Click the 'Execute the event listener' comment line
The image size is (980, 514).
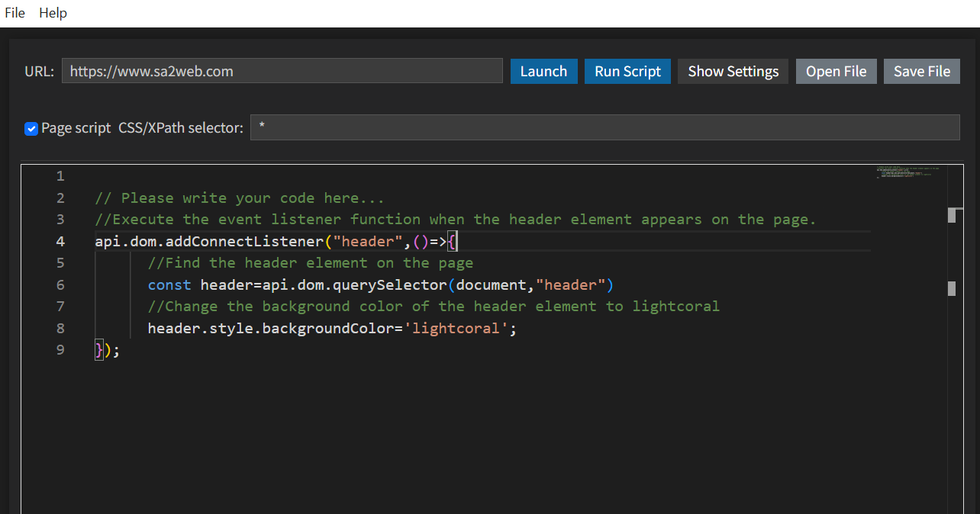point(456,220)
